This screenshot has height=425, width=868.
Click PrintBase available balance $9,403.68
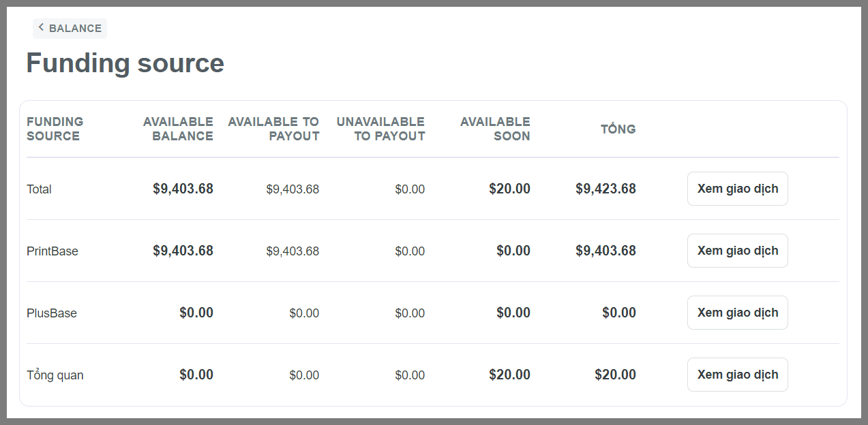coord(183,251)
